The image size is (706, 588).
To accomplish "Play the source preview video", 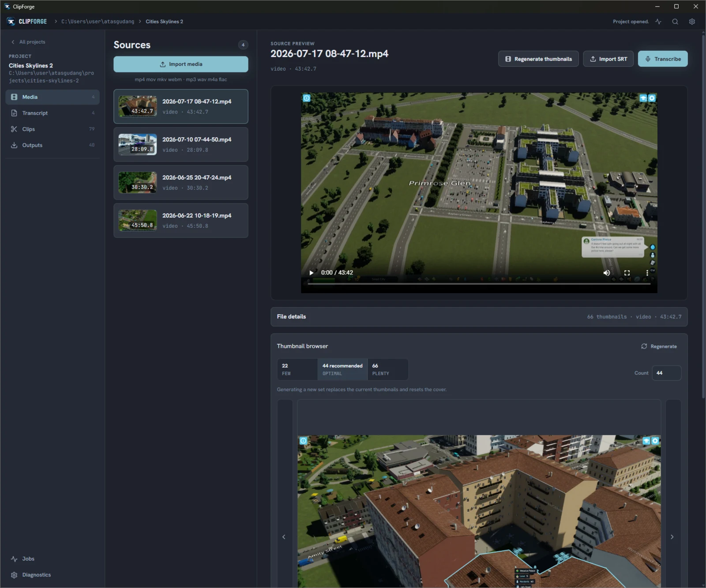I will [x=312, y=273].
